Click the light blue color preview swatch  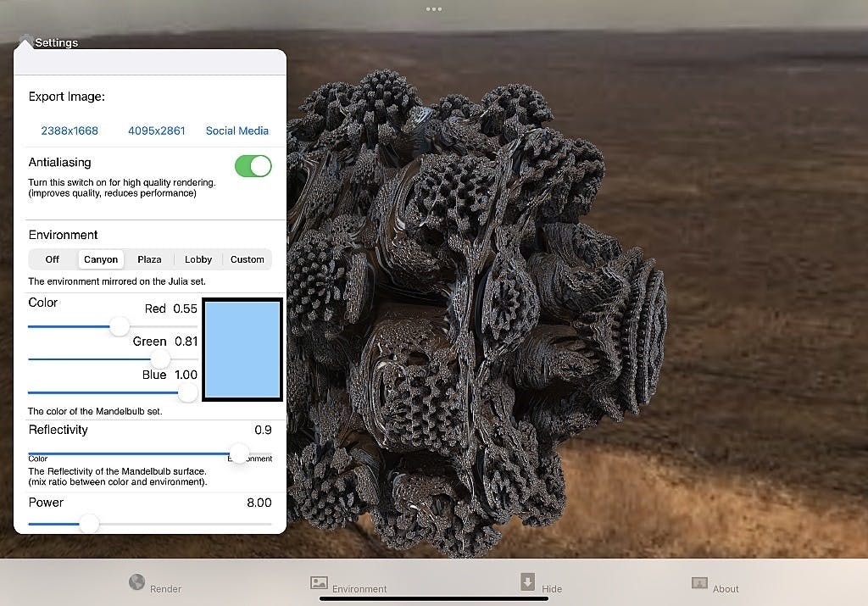coord(242,350)
